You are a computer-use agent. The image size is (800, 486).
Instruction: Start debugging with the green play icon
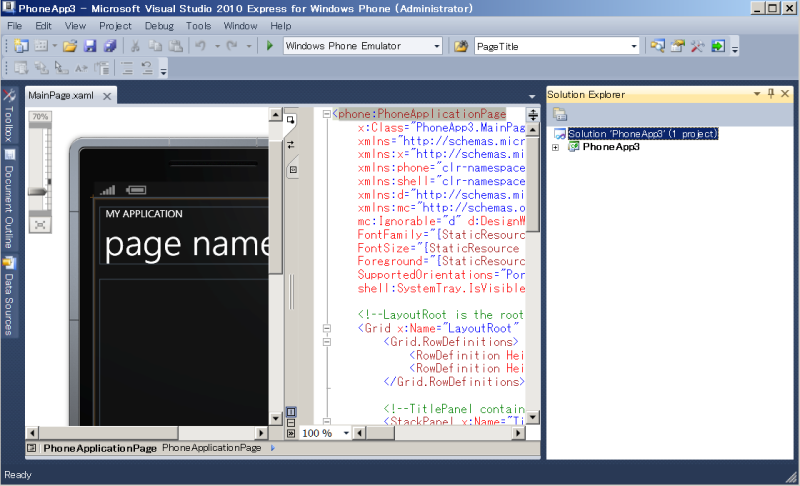[269, 46]
